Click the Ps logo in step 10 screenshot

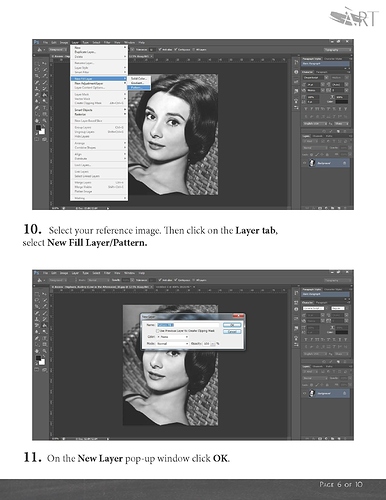point(36,42)
